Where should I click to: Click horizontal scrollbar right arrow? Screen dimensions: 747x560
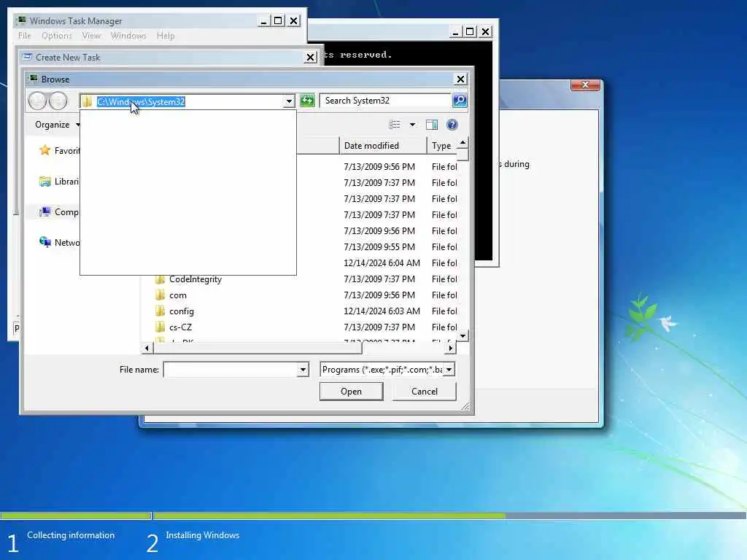450,349
